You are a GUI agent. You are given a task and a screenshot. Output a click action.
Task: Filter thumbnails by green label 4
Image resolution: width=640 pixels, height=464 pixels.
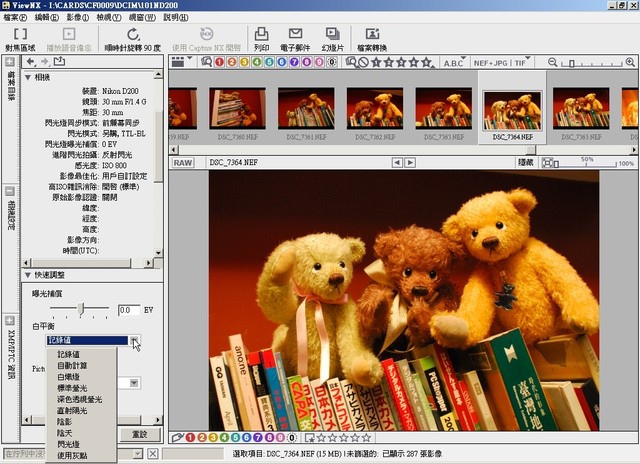tap(257, 62)
